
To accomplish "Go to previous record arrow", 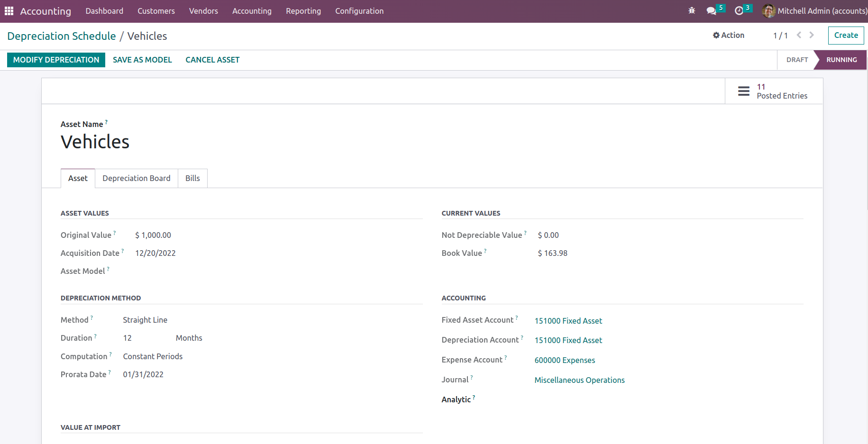I will [799, 35].
